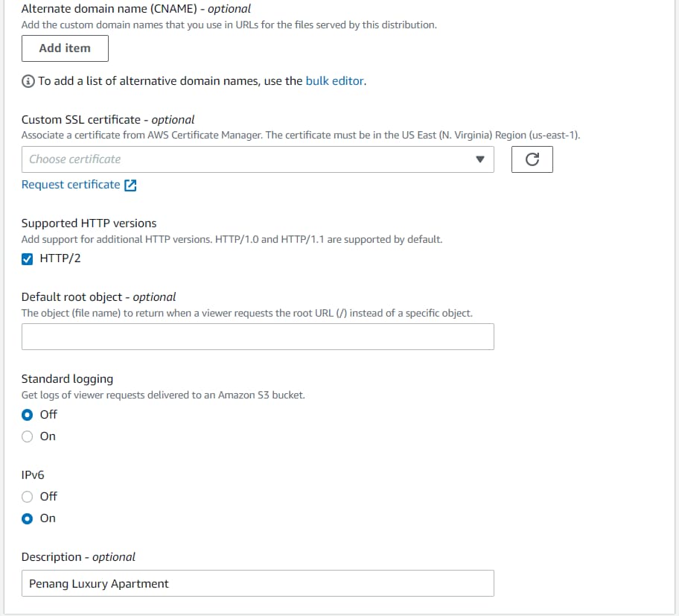The width and height of the screenshot is (679, 616).
Task: Select Off radio under IPv6
Action: (x=27, y=496)
